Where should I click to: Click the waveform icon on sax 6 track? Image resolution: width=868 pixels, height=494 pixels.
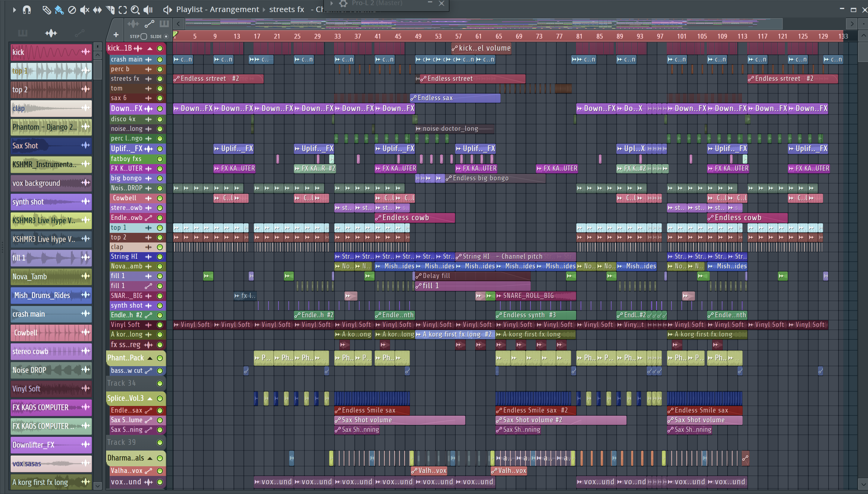click(148, 98)
